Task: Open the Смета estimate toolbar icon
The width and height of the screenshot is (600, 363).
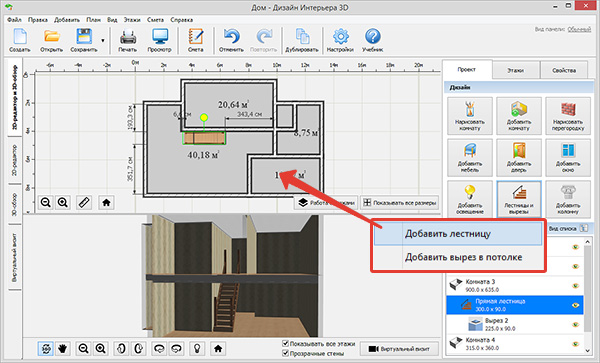Action: 196,41
